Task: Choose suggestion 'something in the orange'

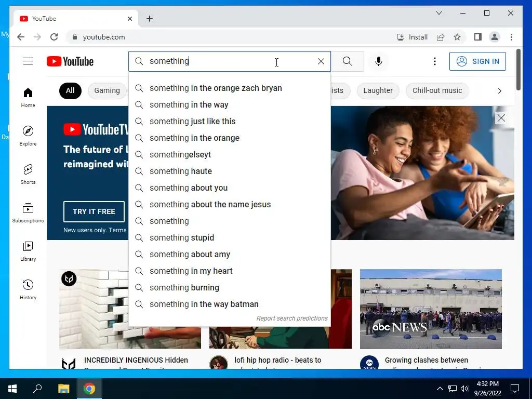Action: click(229, 138)
